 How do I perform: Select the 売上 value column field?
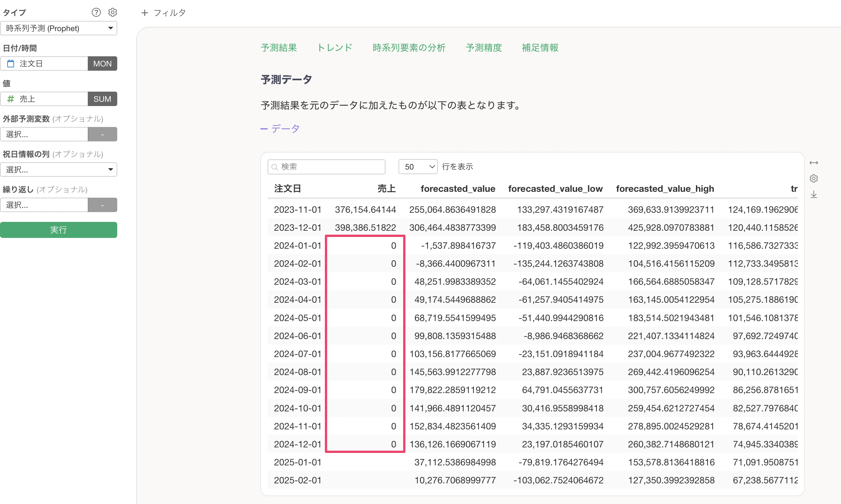coord(44,99)
